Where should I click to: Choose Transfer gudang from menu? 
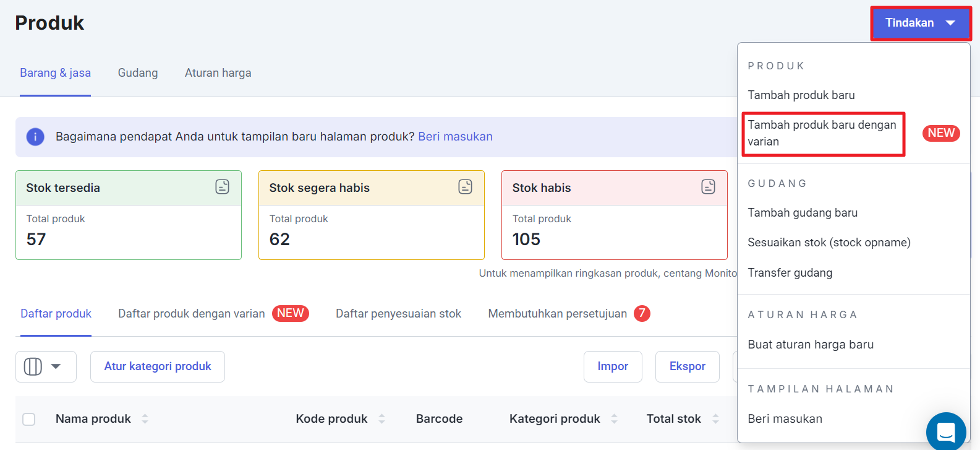click(790, 273)
